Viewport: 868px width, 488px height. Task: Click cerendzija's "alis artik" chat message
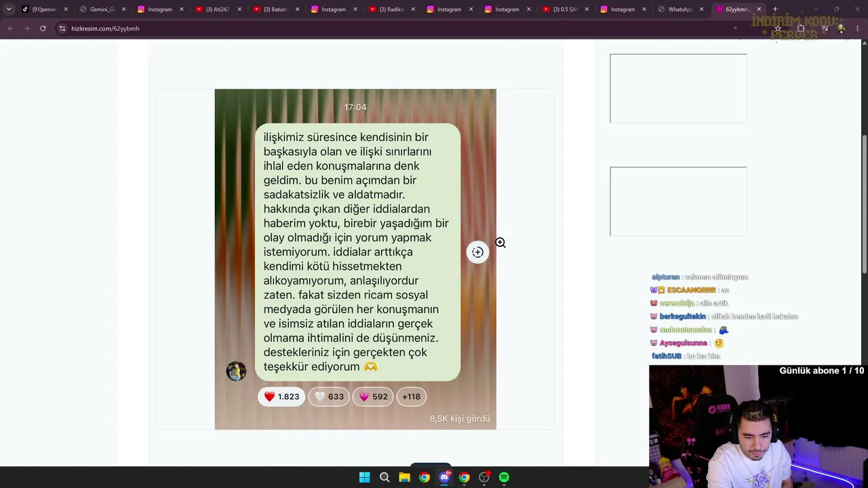coord(689,303)
